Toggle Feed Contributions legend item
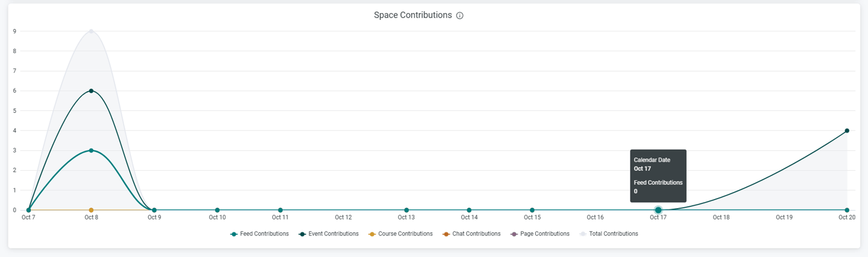The image size is (868, 257). [260, 234]
